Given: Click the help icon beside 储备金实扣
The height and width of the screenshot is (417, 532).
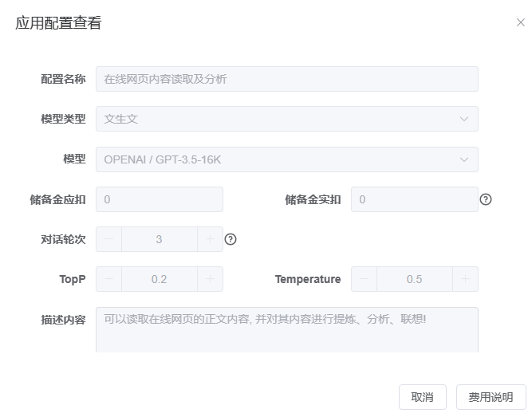Looking at the screenshot, I should coord(486,199).
